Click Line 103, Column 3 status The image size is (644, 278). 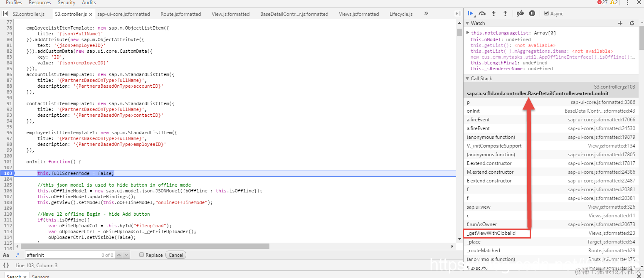pyautogui.click(x=37, y=266)
